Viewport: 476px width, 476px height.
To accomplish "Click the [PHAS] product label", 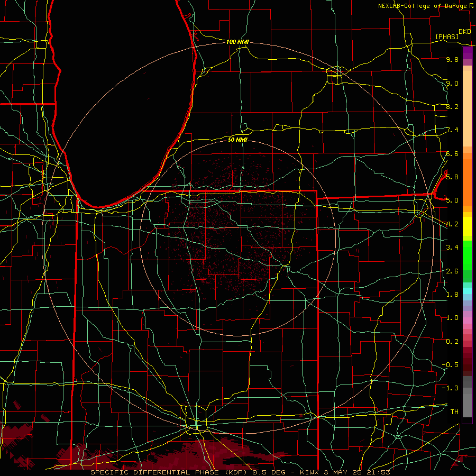I will (447, 36).
